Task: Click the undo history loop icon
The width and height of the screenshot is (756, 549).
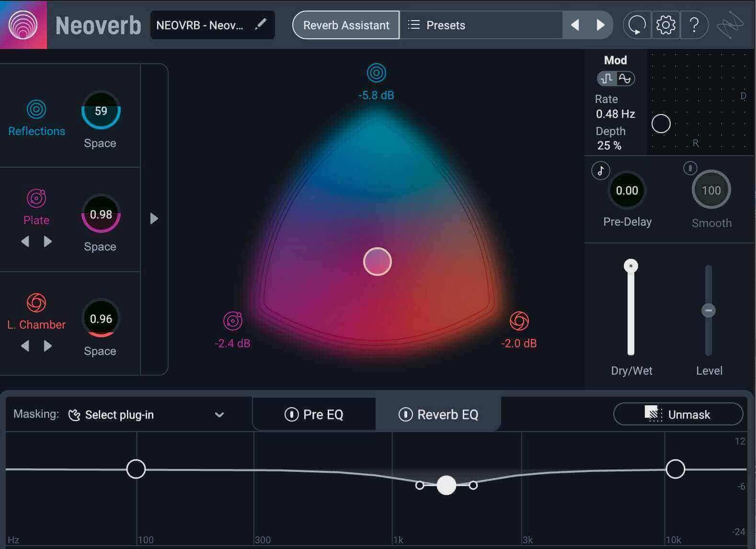Action: click(637, 25)
